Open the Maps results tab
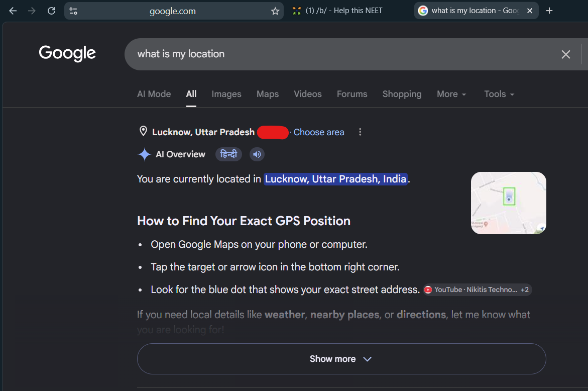The image size is (588, 391). point(267,94)
